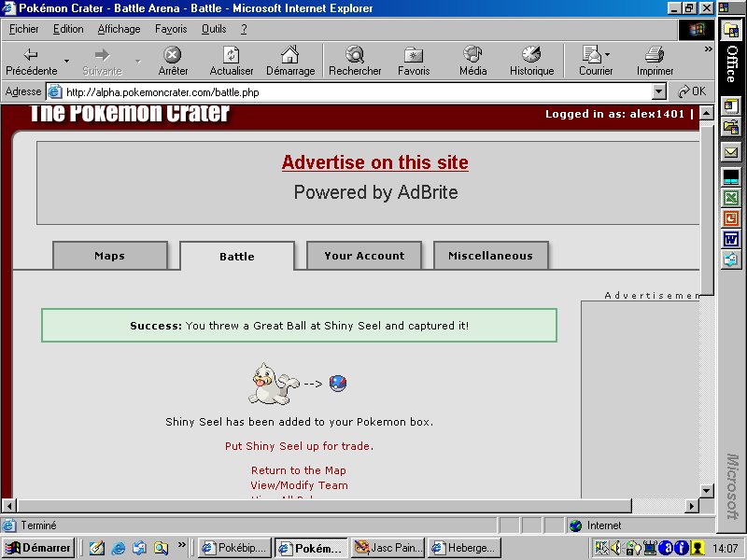Viewport: 747px width, 560px height.
Task: Open the Favoris panel icon
Action: point(414,55)
